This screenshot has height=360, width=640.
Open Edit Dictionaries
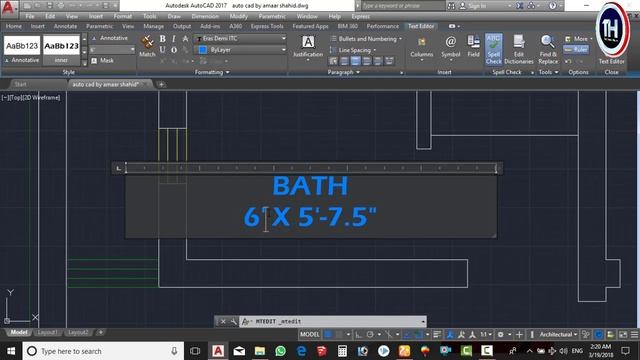(519, 49)
